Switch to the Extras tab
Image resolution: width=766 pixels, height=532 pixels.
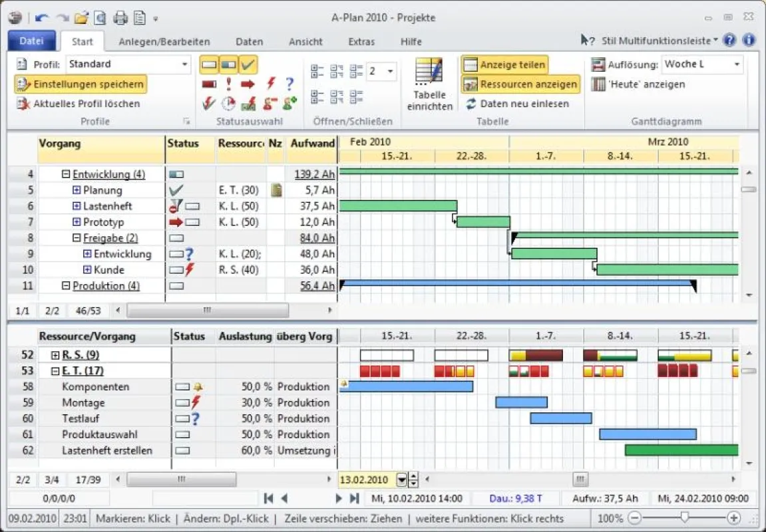pyautogui.click(x=361, y=41)
